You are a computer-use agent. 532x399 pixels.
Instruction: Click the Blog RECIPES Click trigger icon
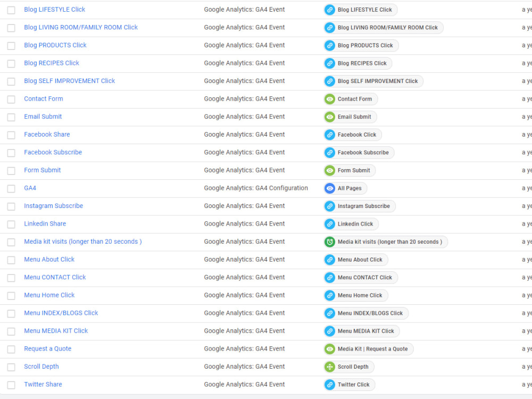(329, 63)
